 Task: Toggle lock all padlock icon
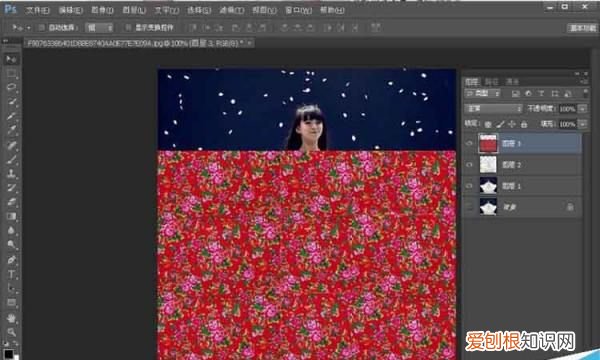coord(524,124)
